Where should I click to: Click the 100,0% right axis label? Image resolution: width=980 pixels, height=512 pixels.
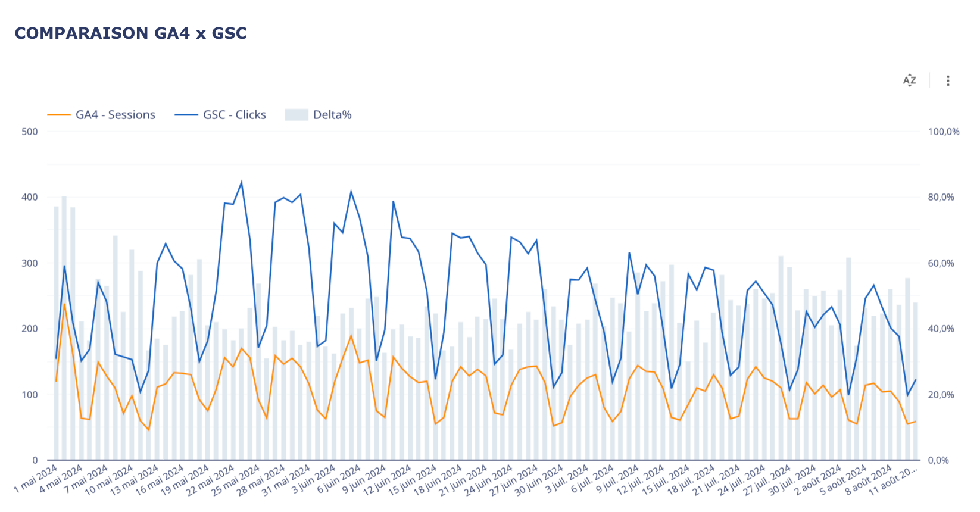[944, 132]
